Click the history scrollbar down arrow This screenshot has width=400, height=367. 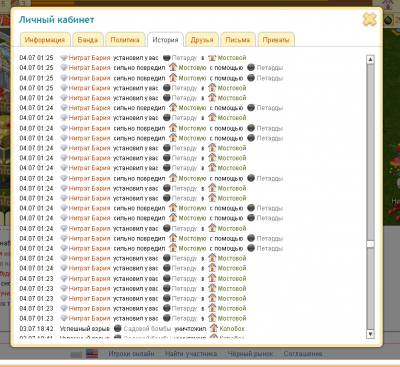point(370,334)
